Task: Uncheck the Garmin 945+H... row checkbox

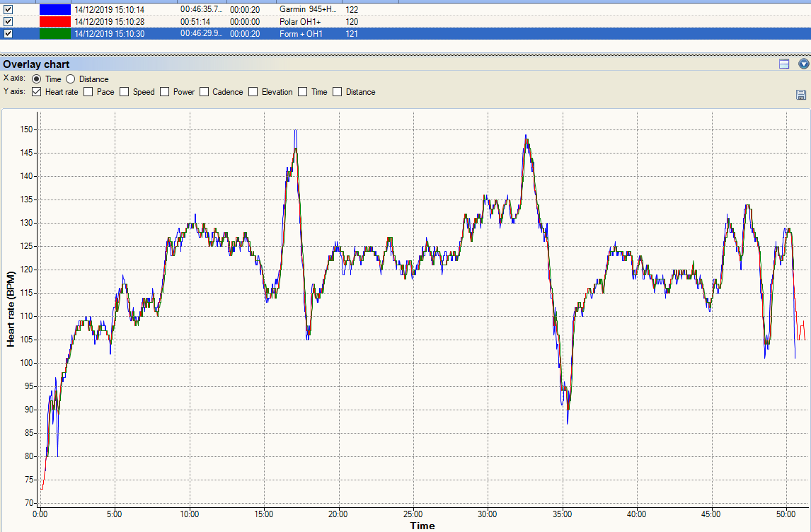Action: [8, 10]
